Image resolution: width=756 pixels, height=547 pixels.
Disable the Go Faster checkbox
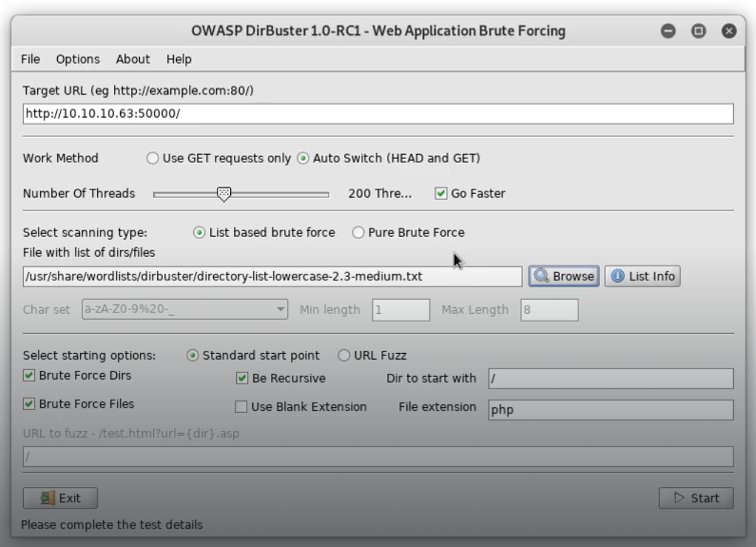pos(441,193)
